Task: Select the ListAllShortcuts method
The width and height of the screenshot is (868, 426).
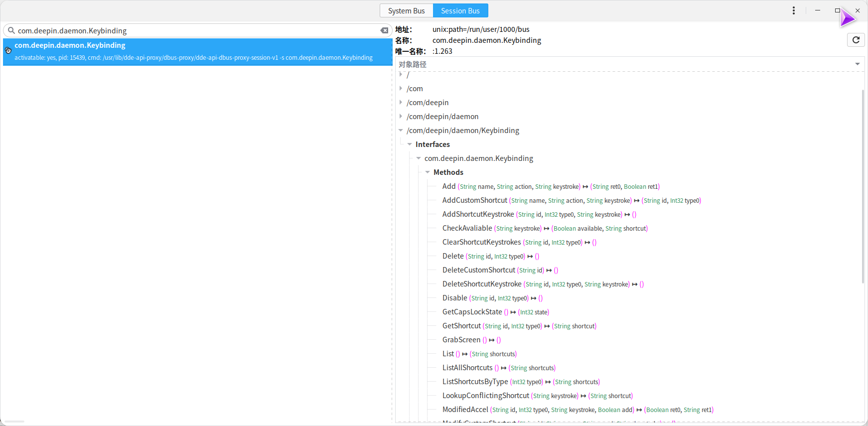Action: click(499, 368)
